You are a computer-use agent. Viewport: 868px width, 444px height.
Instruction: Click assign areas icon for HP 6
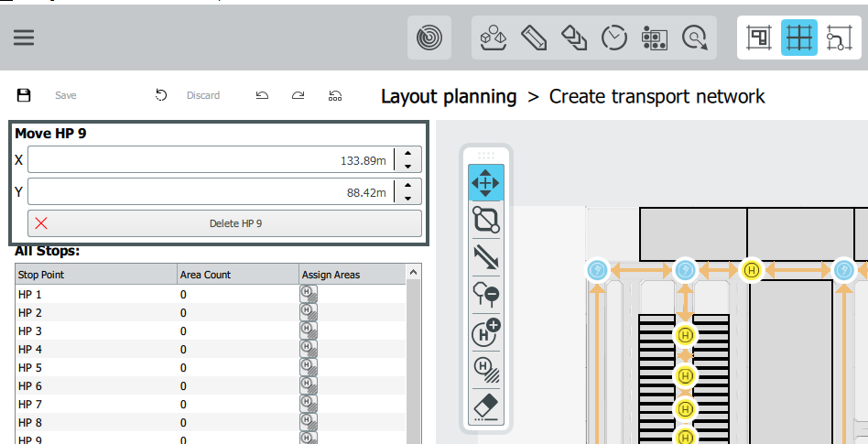[309, 385]
